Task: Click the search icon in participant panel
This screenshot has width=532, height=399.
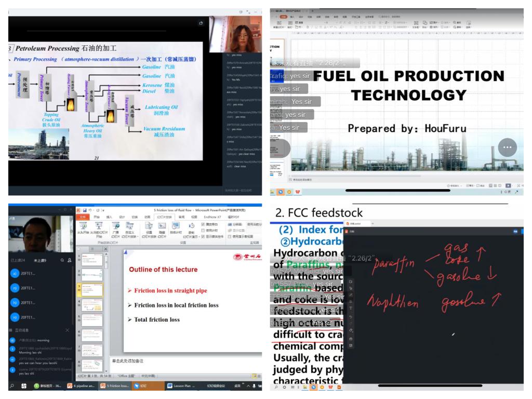Action: point(62,260)
